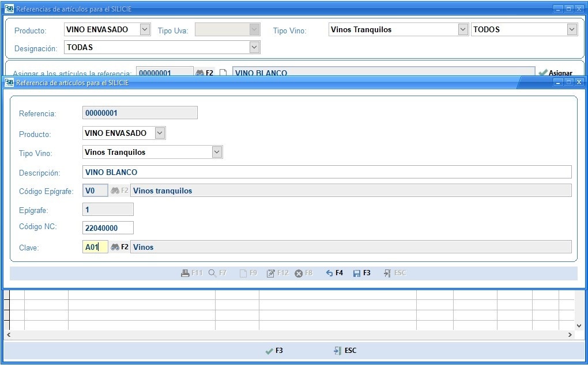Click the save F3 floppy disk icon
588x365 pixels.
pyautogui.click(x=357, y=273)
